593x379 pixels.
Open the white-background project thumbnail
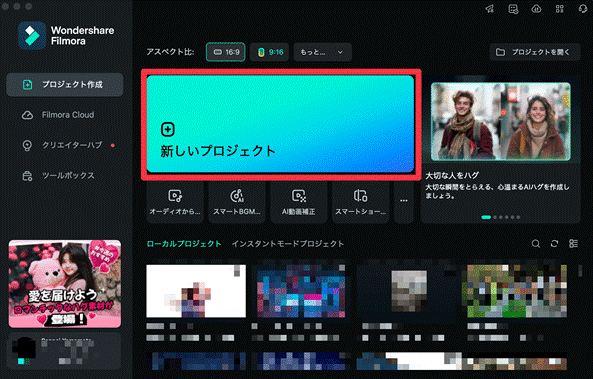coord(196,291)
